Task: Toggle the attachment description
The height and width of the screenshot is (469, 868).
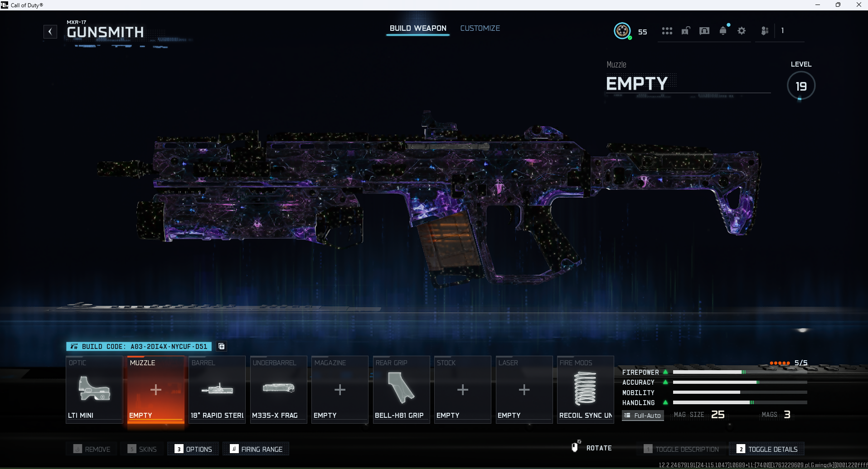Action: click(681, 449)
